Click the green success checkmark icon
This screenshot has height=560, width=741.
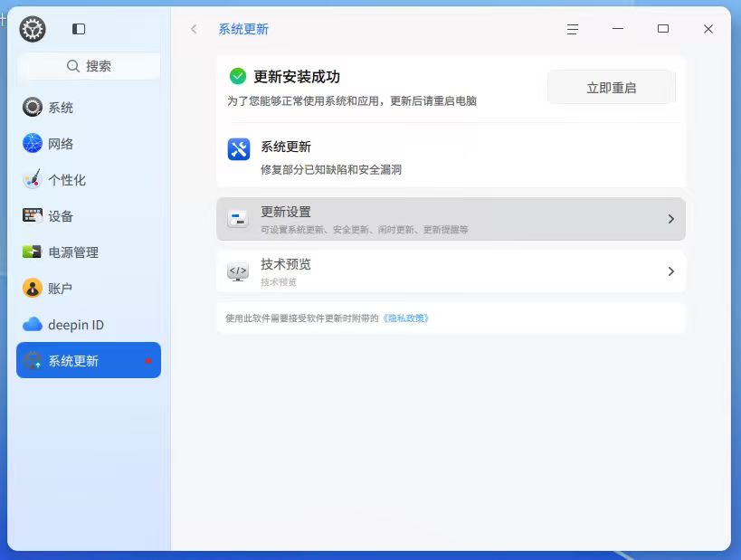(x=238, y=76)
